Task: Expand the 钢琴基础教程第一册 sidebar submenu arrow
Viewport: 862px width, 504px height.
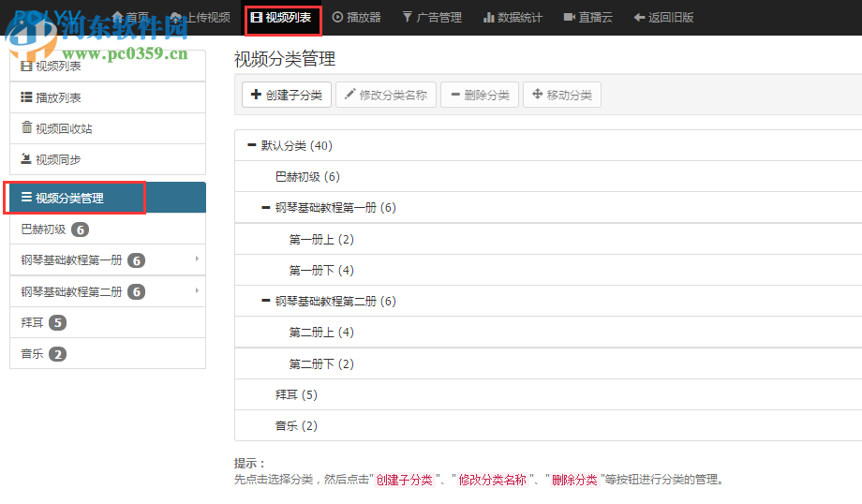Action: tap(197, 259)
